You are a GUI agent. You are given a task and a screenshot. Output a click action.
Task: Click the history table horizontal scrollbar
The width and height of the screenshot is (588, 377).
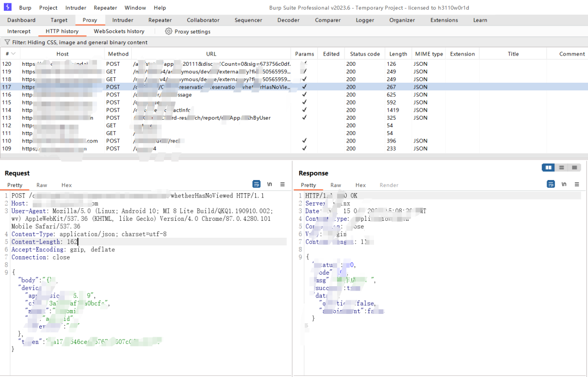pos(294,156)
